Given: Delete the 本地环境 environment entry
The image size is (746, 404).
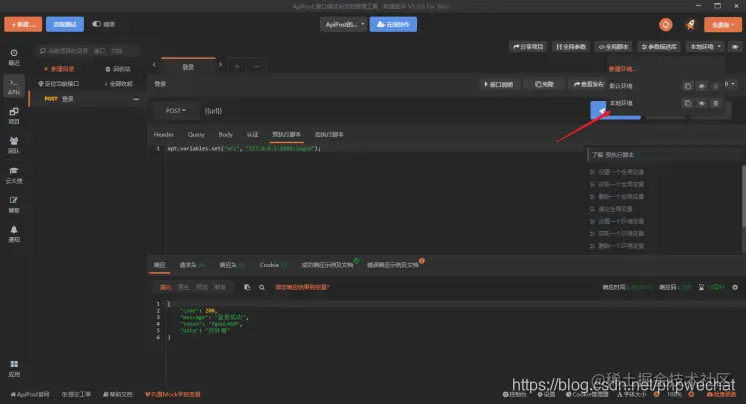Looking at the screenshot, I should point(716,103).
